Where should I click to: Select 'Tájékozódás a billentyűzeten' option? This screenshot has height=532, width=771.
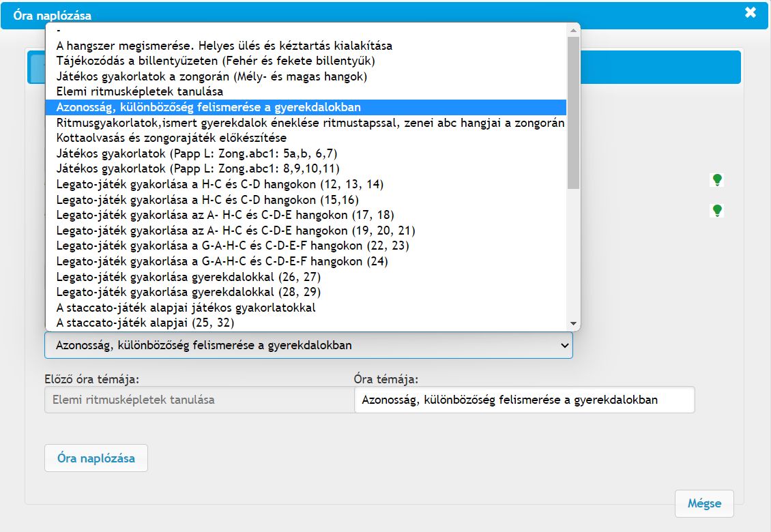[x=216, y=61]
